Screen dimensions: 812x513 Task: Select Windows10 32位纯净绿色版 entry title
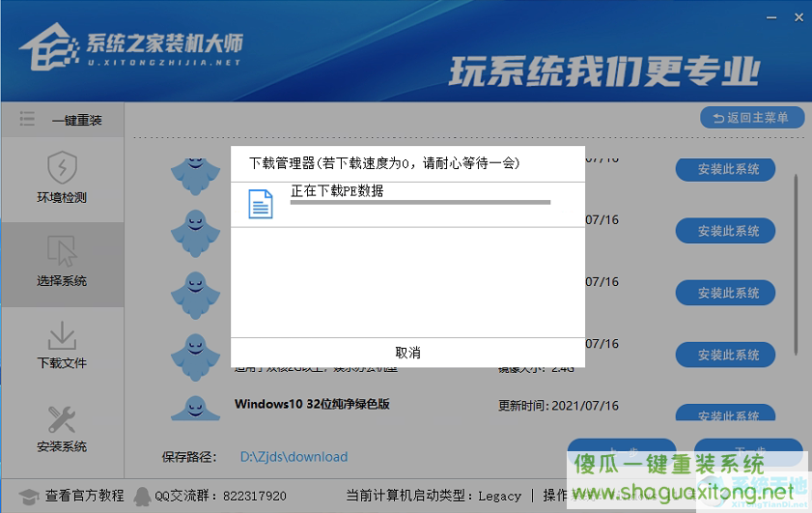(312, 404)
